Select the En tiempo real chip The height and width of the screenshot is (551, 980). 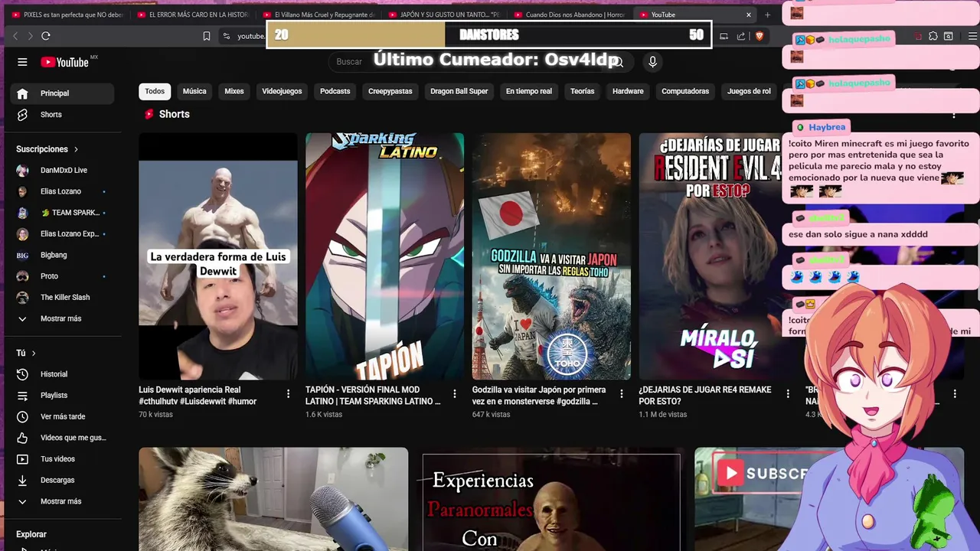tap(529, 91)
